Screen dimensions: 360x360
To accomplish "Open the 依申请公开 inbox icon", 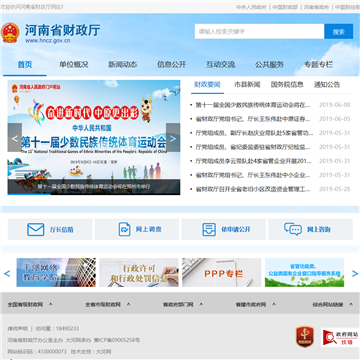I will click(x=209, y=229).
